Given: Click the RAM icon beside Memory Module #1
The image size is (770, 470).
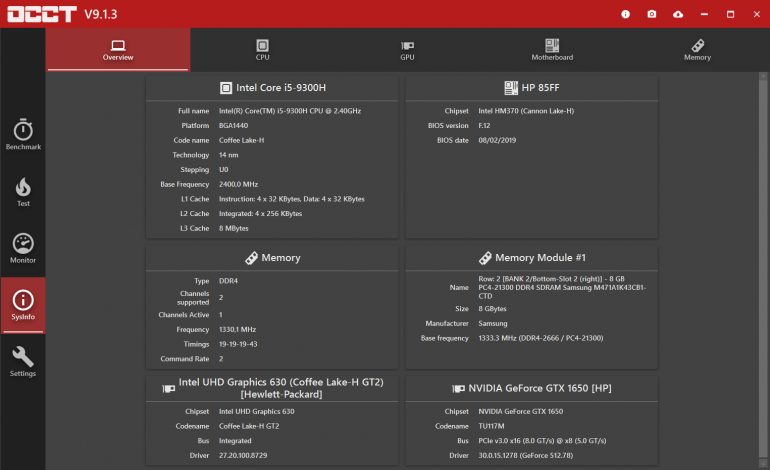Looking at the screenshot, I should (x=485, y=258).
